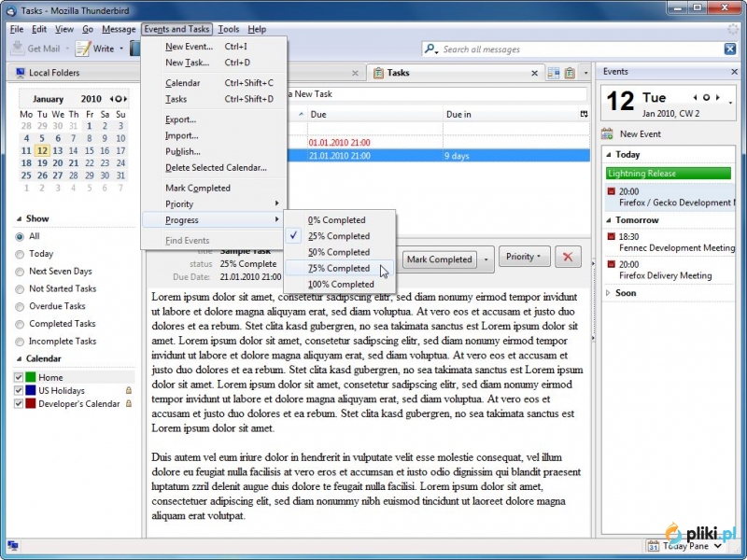The height and width of the screenshot is (560, 747).
Task: Show previous day in Events pane
Action: point(695,98)
